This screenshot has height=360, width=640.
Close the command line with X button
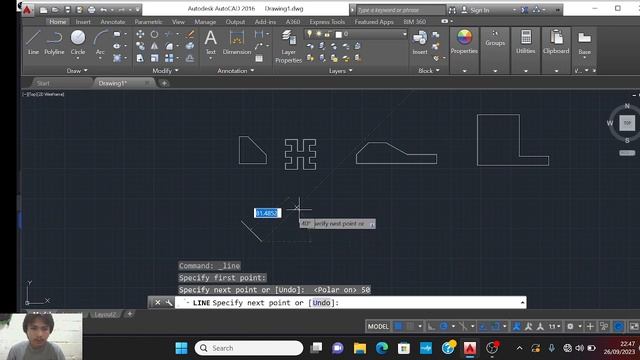[x=158, y=302]
